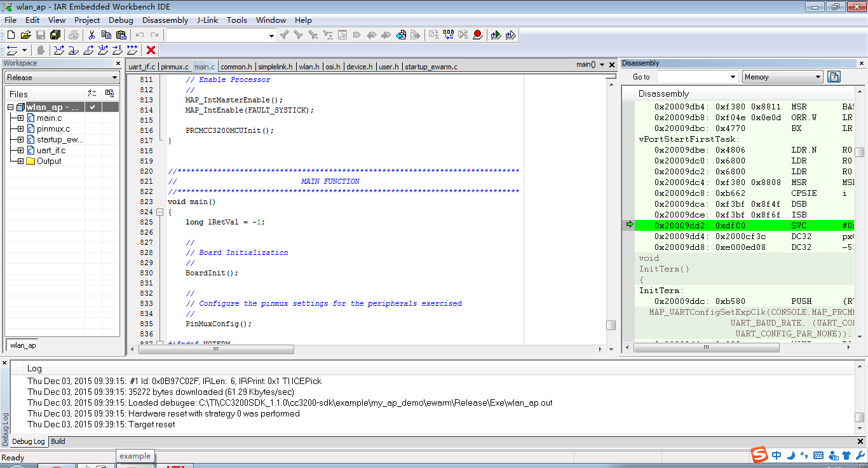Click the Step Over debug icon
Viewport: 868px width, 468px height.
[x=59, y=50]
